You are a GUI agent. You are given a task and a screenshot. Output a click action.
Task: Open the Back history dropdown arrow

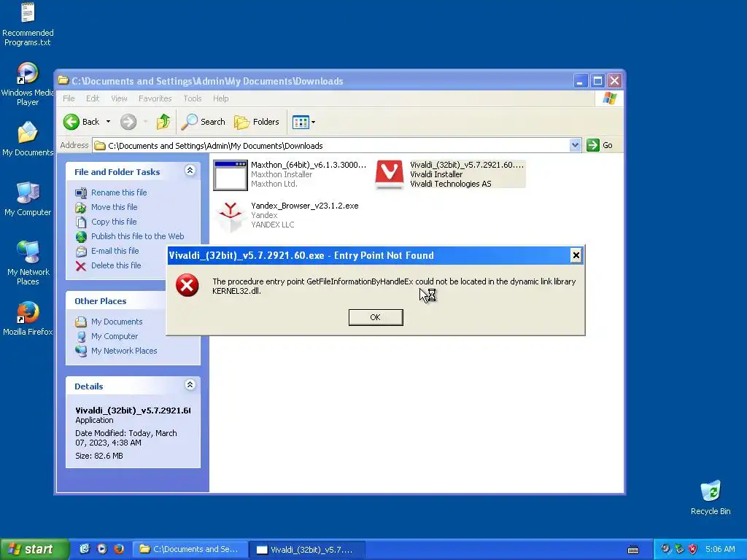click(x=108, y=122)
